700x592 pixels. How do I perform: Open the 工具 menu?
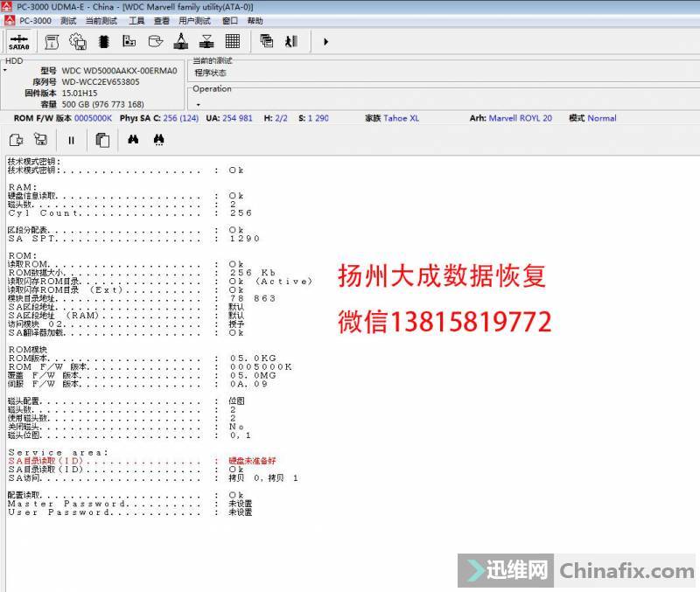click(x=136, y=21)
